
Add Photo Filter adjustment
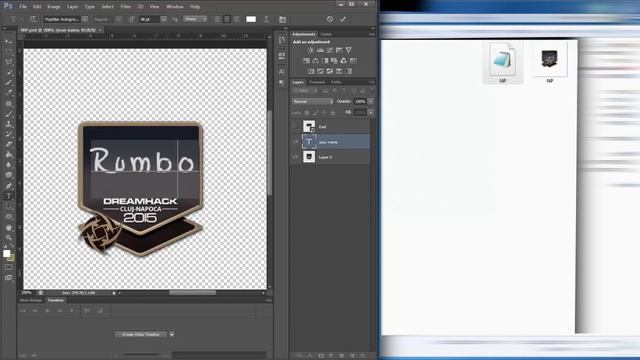click(334, 61)
